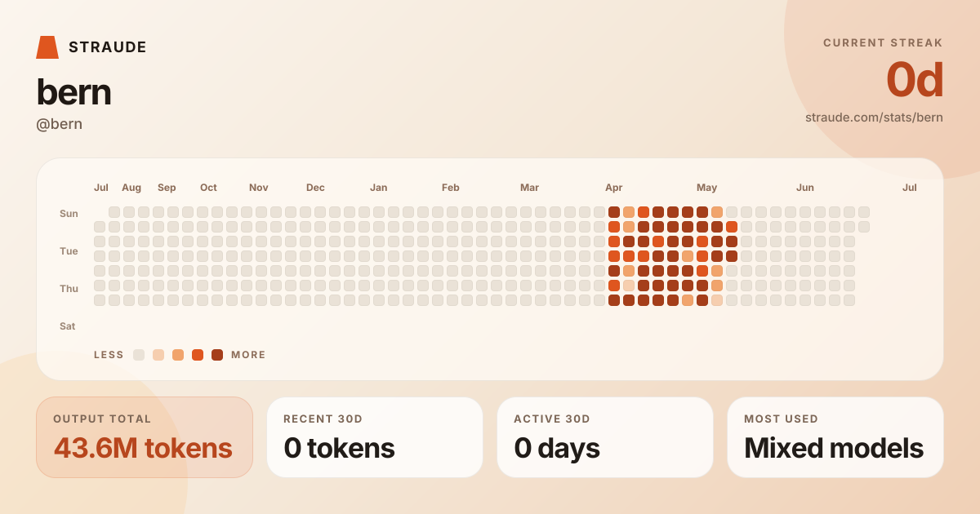980x514 pixels.
Task: Select the @bern username handle
Action: click(x=60, y=124)
